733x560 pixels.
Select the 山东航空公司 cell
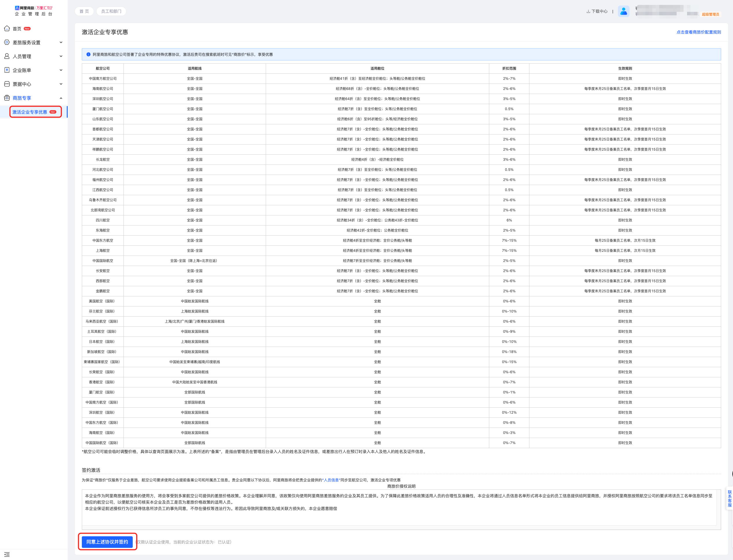pos(103,119)
